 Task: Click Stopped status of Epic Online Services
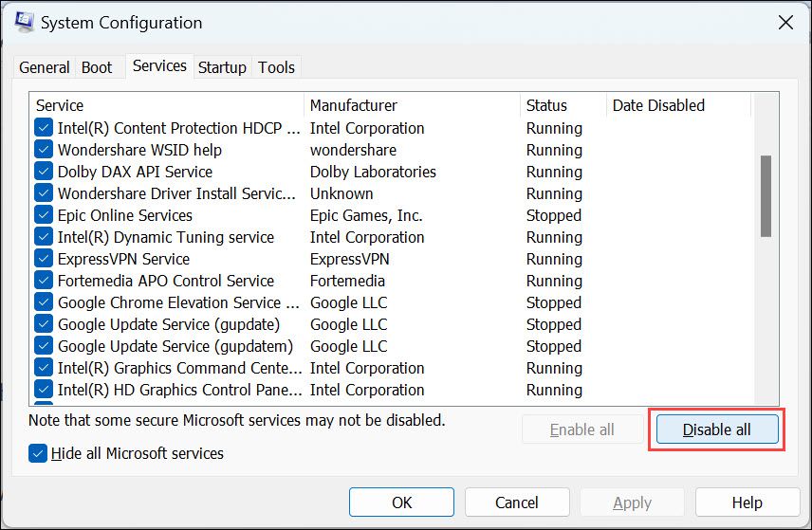(554, 215)
